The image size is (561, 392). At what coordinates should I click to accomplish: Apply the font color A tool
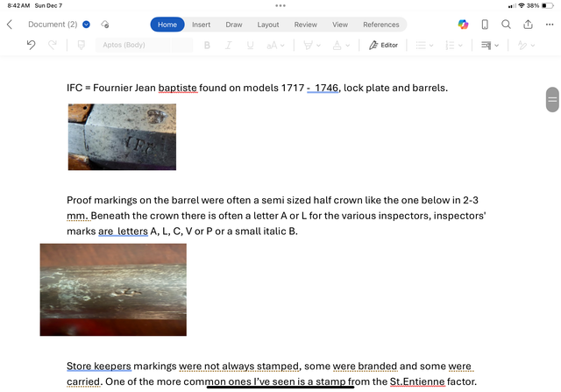pos(337,45)
